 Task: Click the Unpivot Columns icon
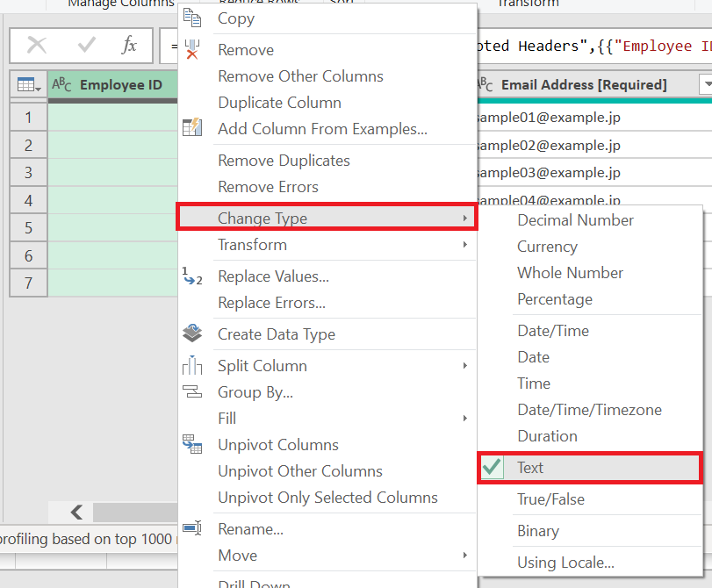192,445
